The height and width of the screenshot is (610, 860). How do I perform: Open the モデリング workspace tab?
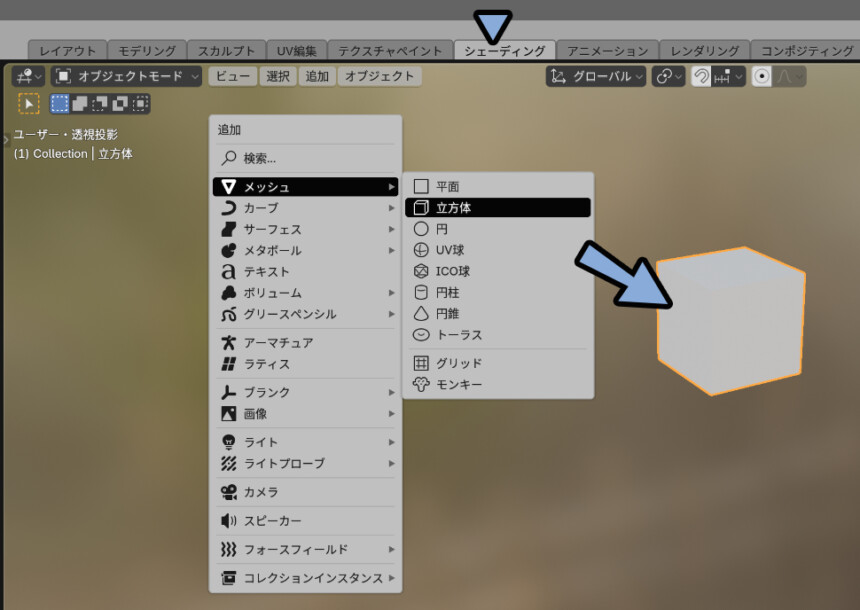[x=147, y=50]
